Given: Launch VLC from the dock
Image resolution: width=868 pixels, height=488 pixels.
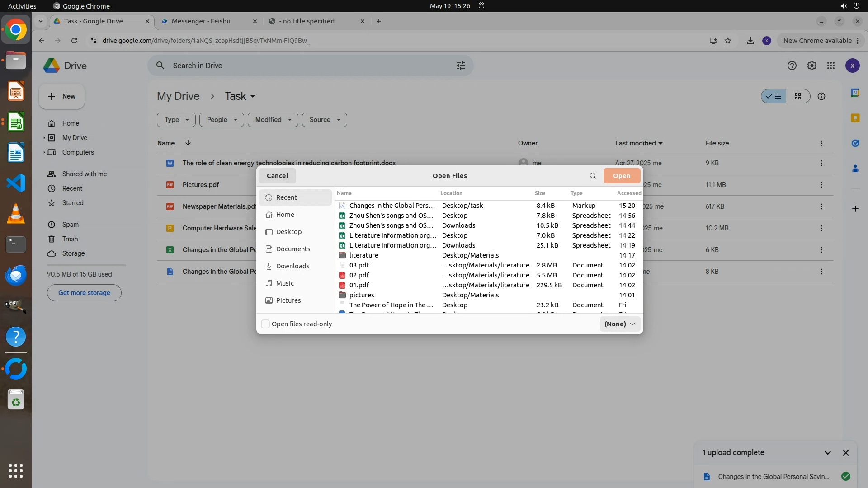Looking at the screenshot, I should tap(16, 214).
